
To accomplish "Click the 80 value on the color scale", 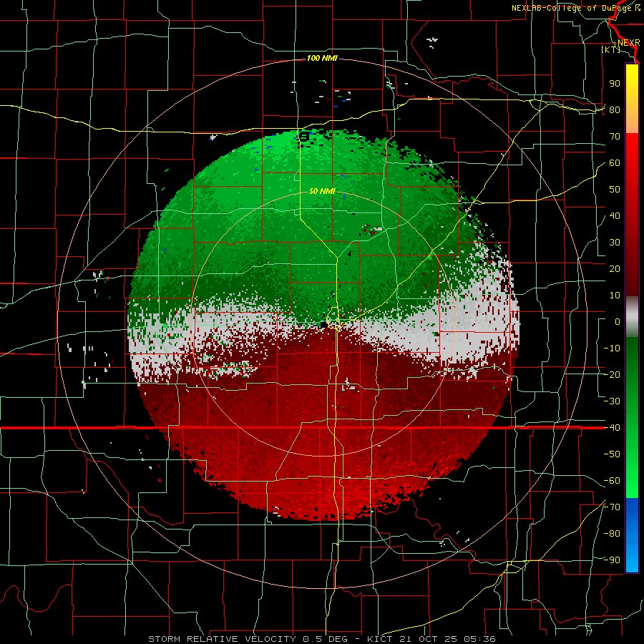I will pyautogui.click(x=615, y=110).
